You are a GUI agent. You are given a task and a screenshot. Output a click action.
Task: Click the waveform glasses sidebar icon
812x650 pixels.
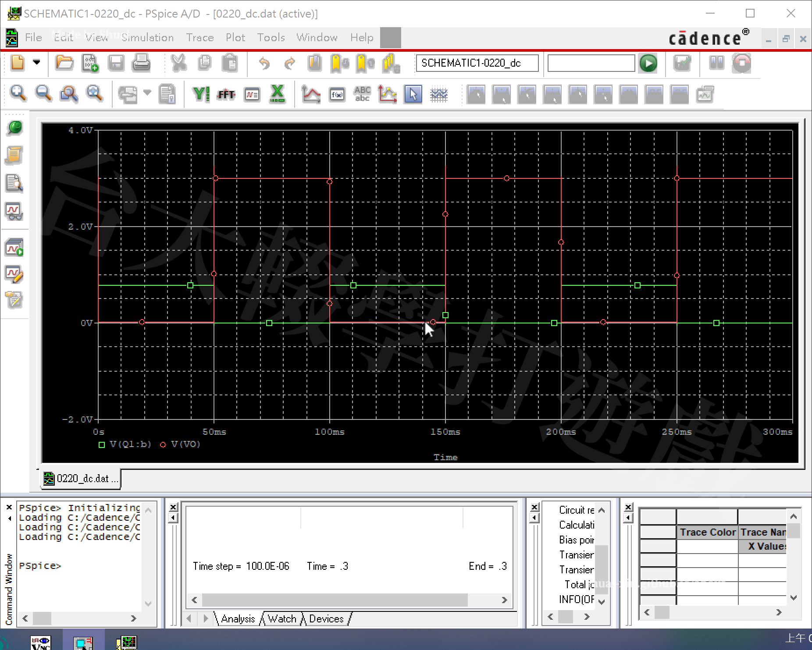pyautogui.click(x=14, y=211)
